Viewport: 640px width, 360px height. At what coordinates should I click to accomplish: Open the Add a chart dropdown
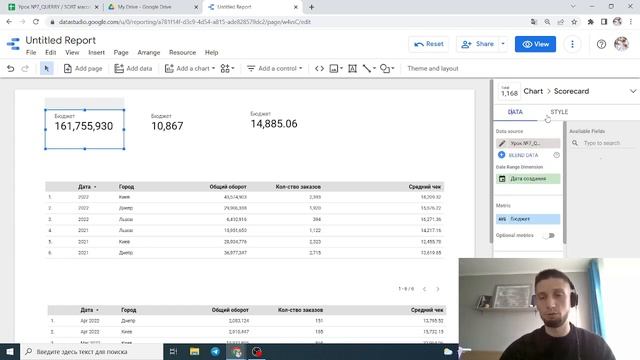point(190,69)
